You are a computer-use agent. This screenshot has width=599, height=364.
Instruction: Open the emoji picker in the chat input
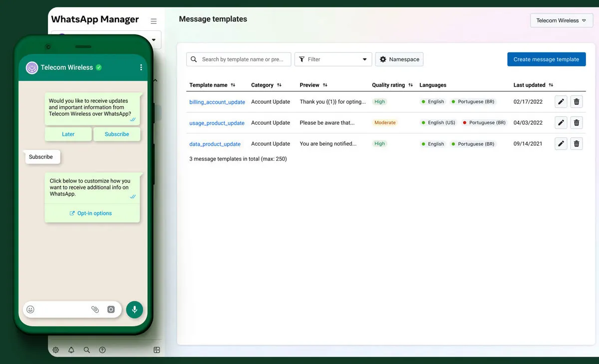click(30, 309)
